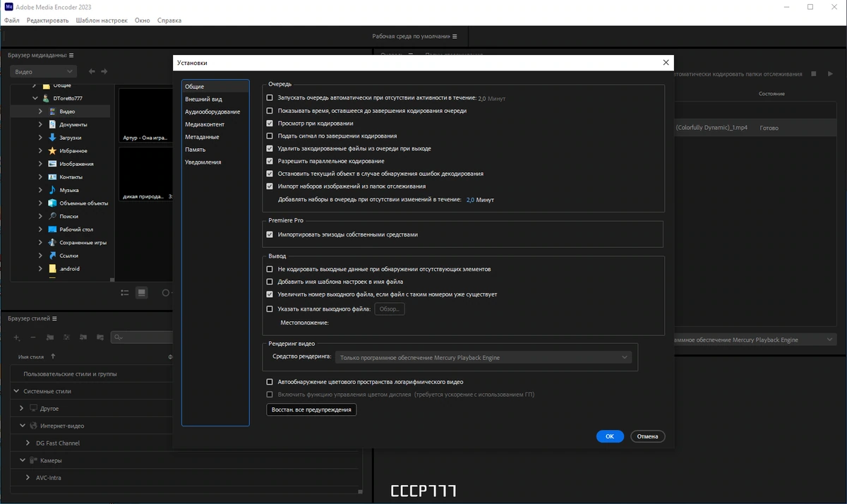Uncheck Просмотр при кодировании
This screenshot has height=504, width=847.
pos(270,123)
